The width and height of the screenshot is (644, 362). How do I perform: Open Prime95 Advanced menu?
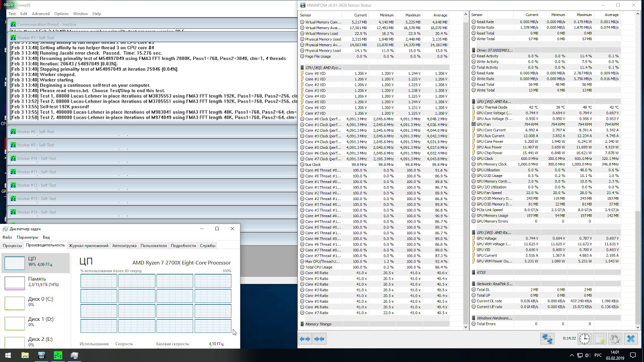coord(41,14)
